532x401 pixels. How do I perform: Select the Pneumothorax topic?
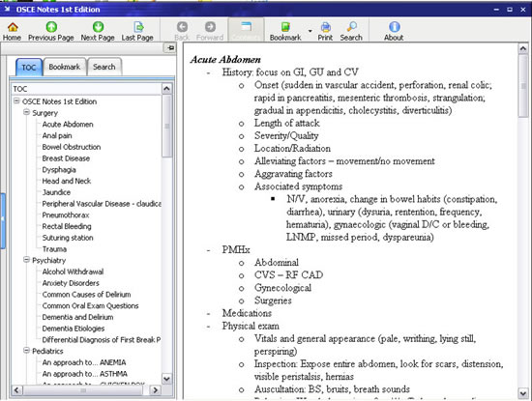66,215
